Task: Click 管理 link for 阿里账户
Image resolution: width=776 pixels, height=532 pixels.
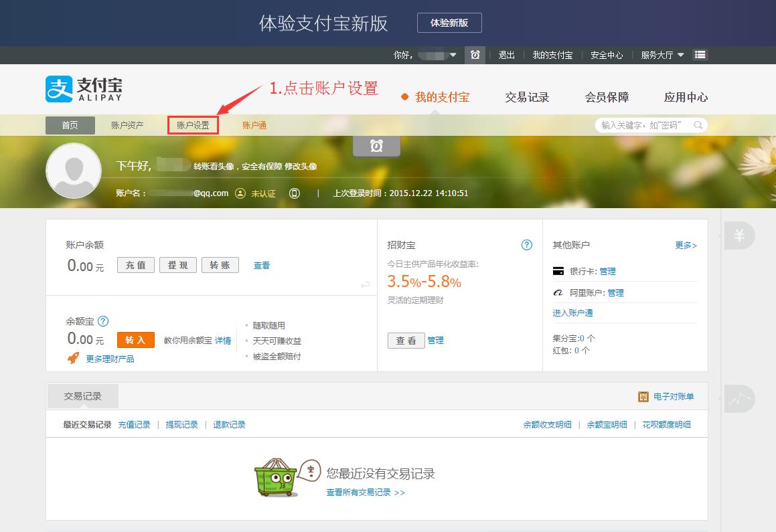Action: (616, 292)
